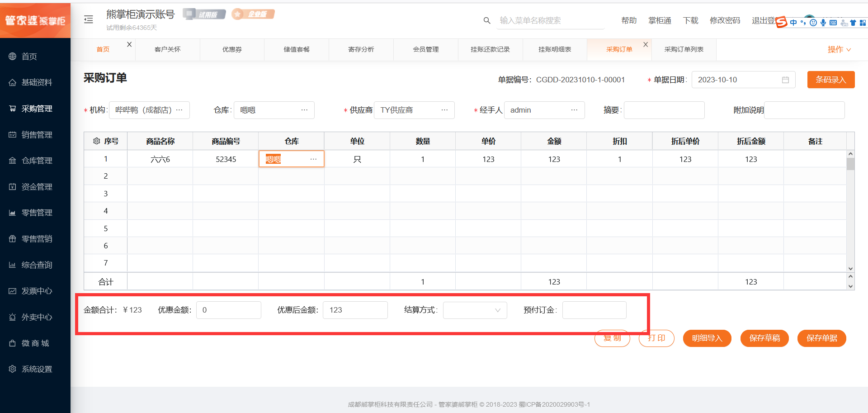This screenshot has width=868, height=413.
Task: Click the 优惠后金额 input field
Action: 355,310
